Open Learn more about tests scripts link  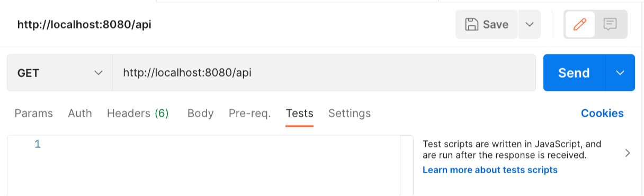pyautogui.click(x=490, y=170)
